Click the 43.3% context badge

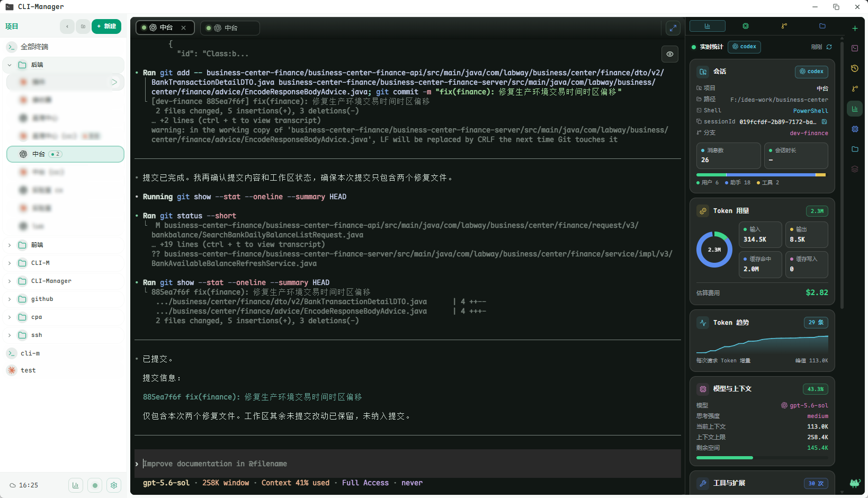coord(816,389)
